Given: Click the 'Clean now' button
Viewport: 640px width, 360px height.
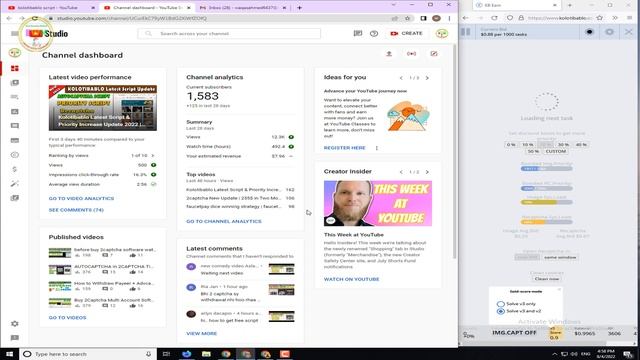Looking at the screenshot, I should pos(547,279).
